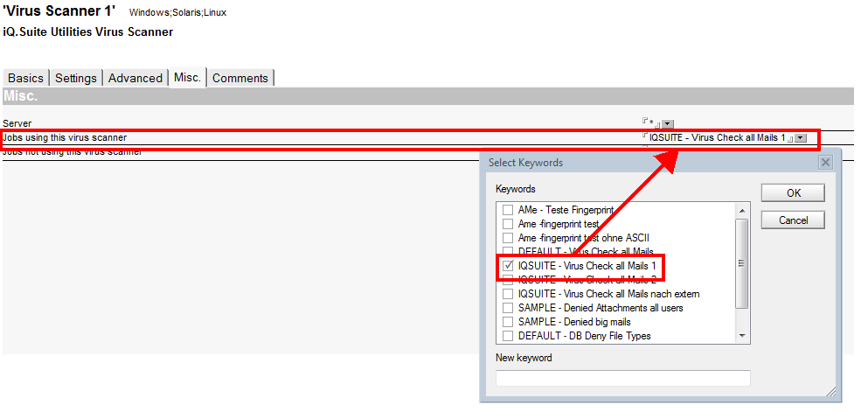Open the Basics tab

(25, 78)
